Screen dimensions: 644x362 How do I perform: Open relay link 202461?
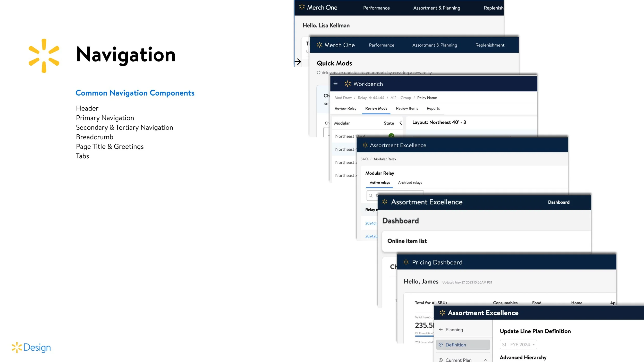pos(371,223)
